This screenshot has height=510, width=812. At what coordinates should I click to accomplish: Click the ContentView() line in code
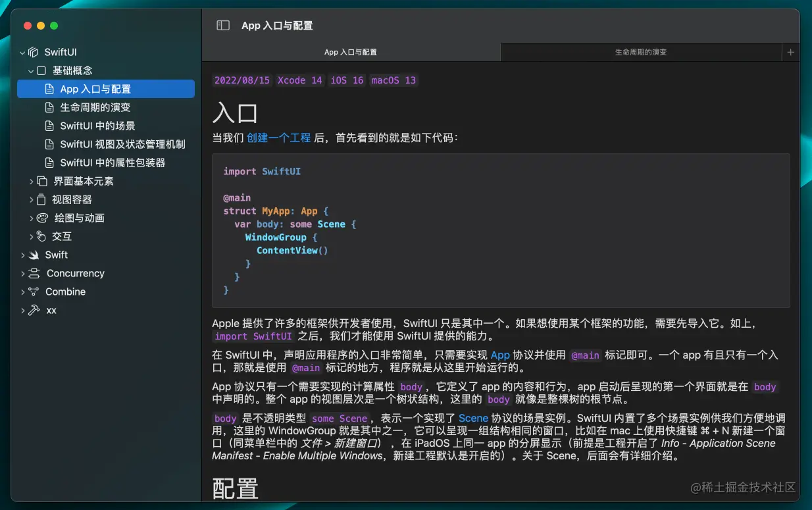point(292,250)
